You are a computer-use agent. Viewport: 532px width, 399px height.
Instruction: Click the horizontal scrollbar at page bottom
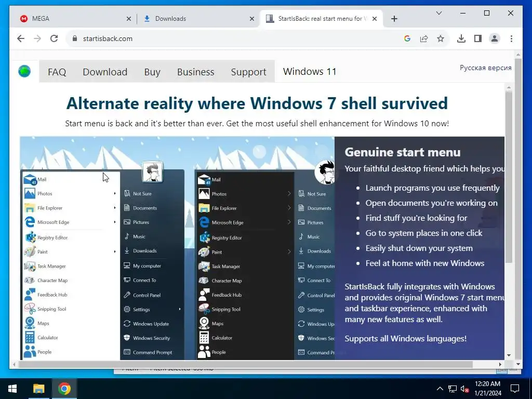pos(246,364)
